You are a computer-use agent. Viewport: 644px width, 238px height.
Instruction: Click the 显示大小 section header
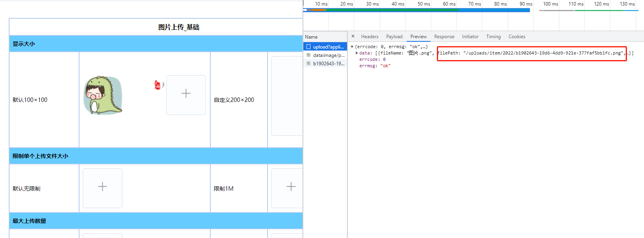click(x=156, y=44)
